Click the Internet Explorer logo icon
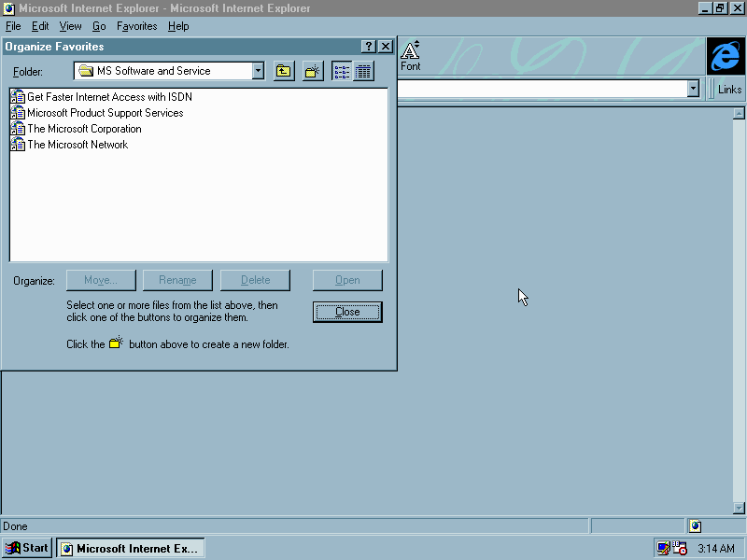The width and height of the screenshot is (747, 560). [x=725, y=57]
